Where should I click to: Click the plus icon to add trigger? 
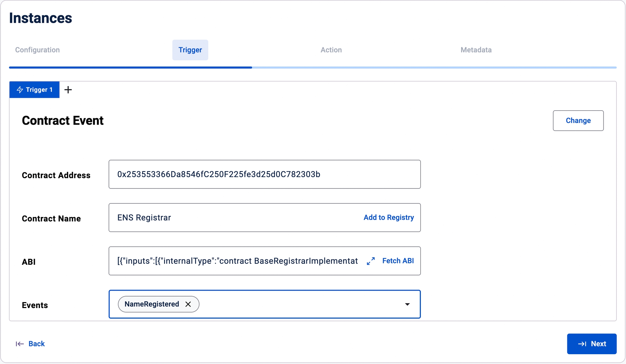[x=68, y=90]
